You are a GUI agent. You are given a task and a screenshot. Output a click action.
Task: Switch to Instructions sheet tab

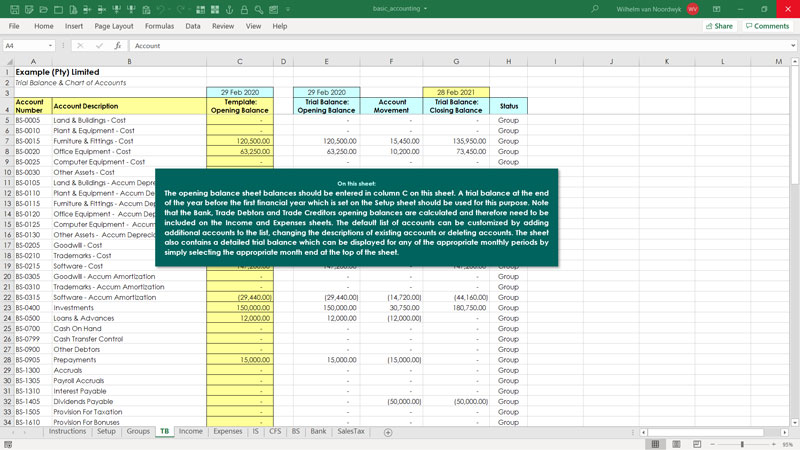(x=67, y=432)
